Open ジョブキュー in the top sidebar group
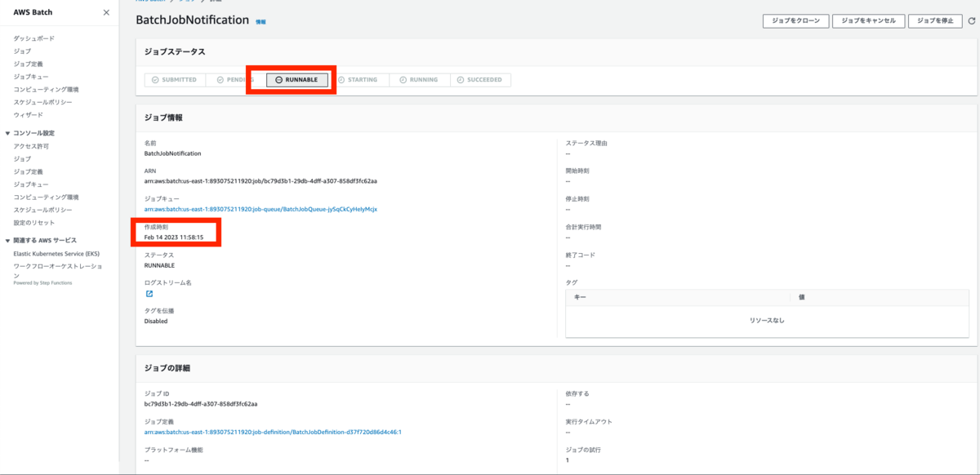The width and height of the screenshot is (980, 475). click(x=31, y=77)
